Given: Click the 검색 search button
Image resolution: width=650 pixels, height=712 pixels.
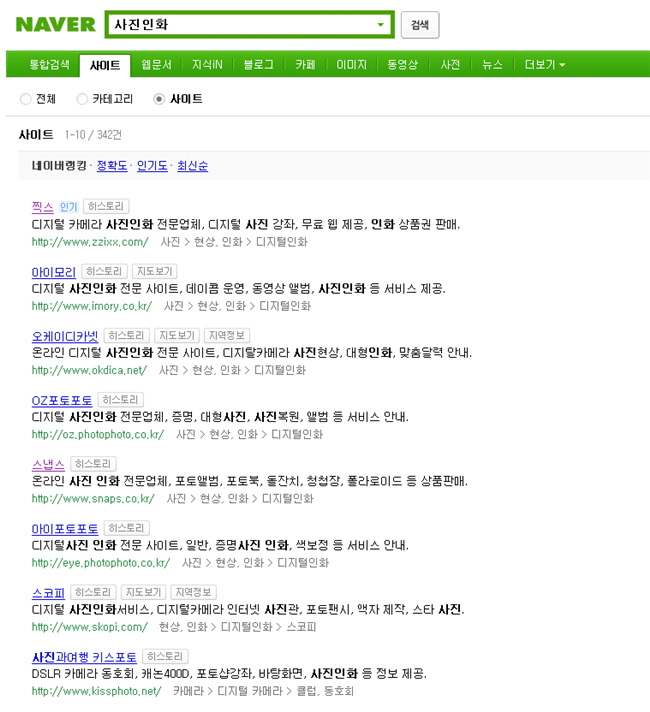Looking at the screenshot, I should tap(420, 25).
